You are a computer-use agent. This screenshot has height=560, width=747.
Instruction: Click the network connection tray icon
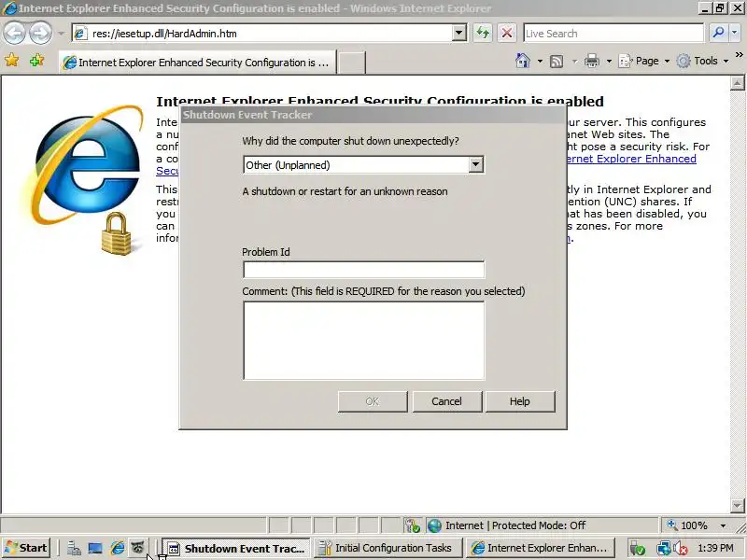(663, 549)
